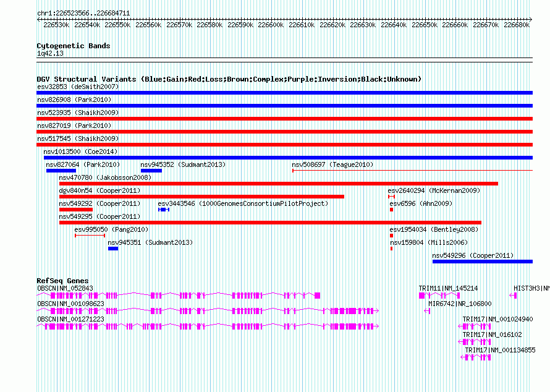The image size is (550, 392).
Task: Click the OBSCN|NM_052843 gene label
Action: pos(66,288)
